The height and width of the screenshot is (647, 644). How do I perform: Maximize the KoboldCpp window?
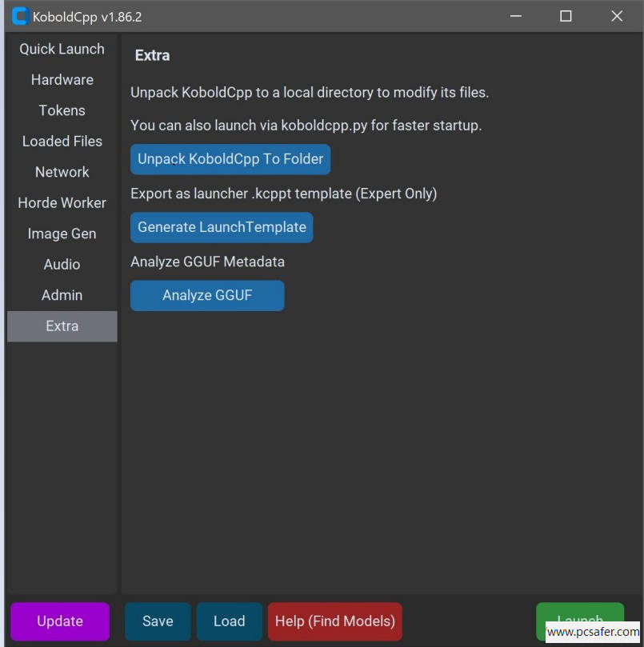(x=566, y=16)
